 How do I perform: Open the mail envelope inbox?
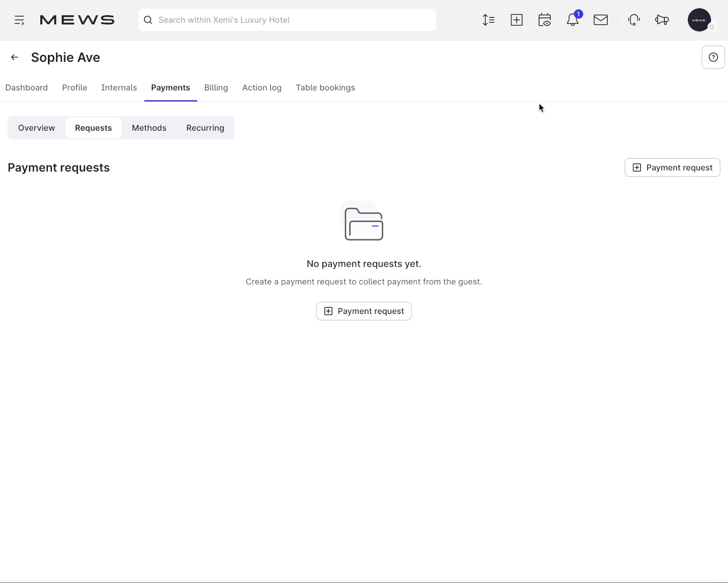coord(601,20)
